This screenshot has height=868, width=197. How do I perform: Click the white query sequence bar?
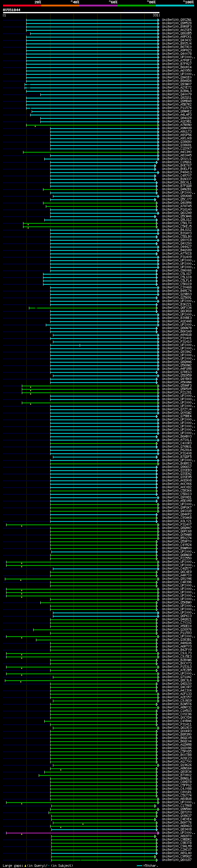click(81, 13)
